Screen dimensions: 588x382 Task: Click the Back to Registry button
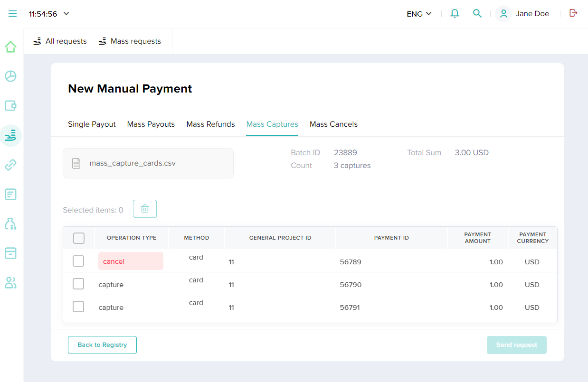[102, 345]
